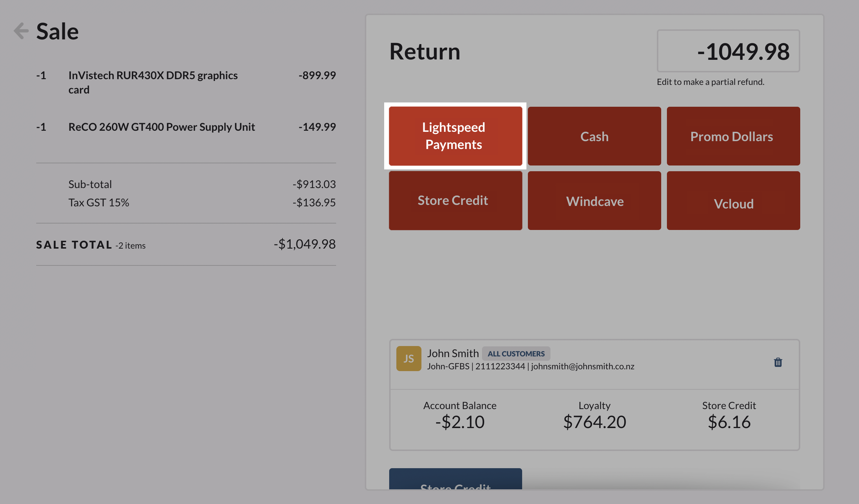The image size is (859, 504).
Task: Select Windcave as payment method
Action: click(x=594, y=201)
